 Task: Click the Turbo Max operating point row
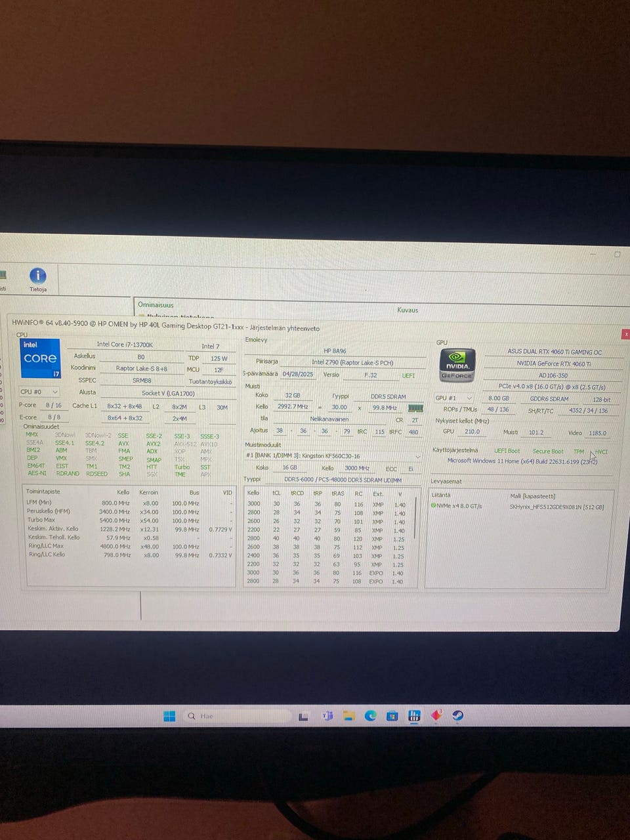pyautogui.click(x=129, y=520)
